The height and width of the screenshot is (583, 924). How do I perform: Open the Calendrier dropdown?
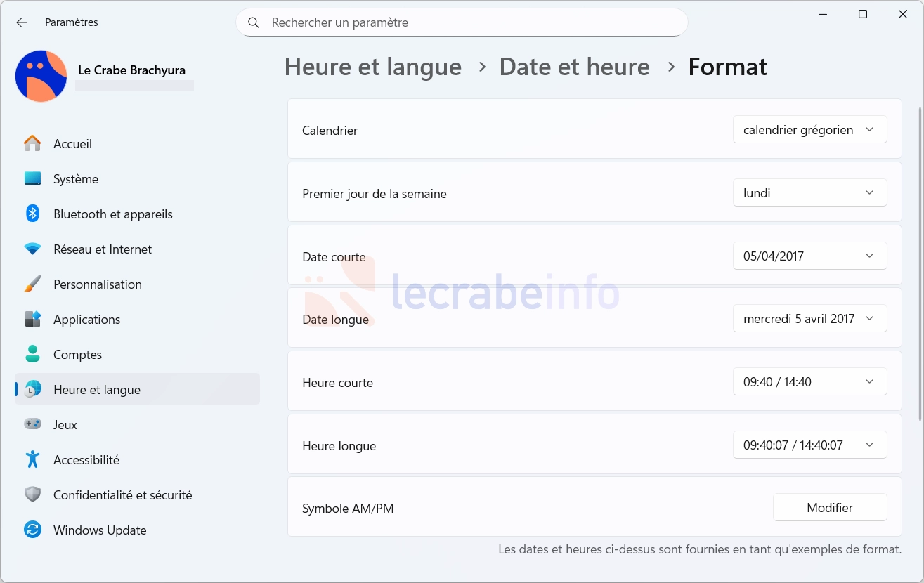809,130
